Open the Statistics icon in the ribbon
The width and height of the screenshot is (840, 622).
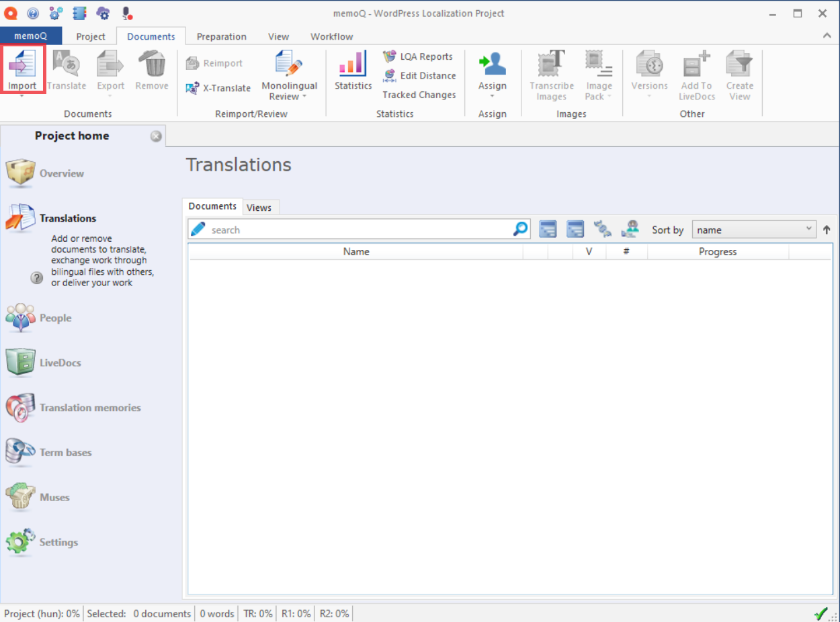353,64
